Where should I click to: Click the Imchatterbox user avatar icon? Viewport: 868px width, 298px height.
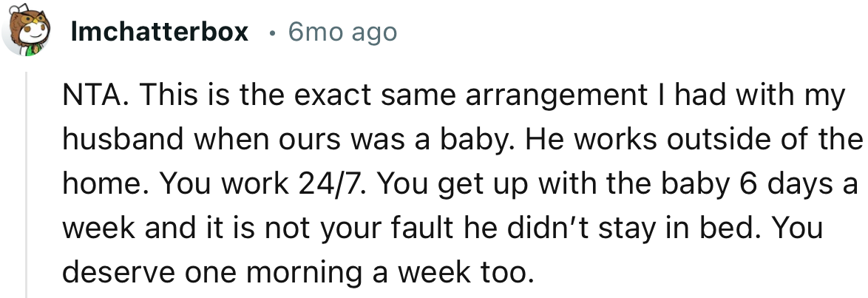coord(27,33)
